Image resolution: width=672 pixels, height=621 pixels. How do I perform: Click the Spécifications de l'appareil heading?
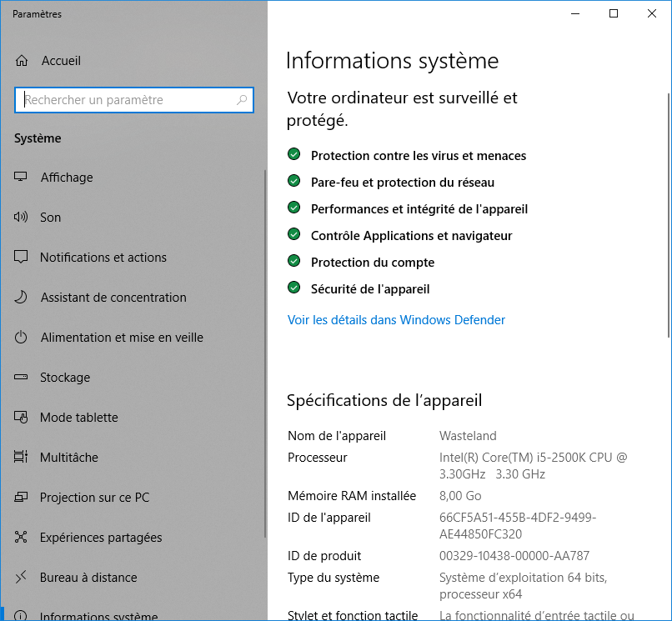click(384, 400)
